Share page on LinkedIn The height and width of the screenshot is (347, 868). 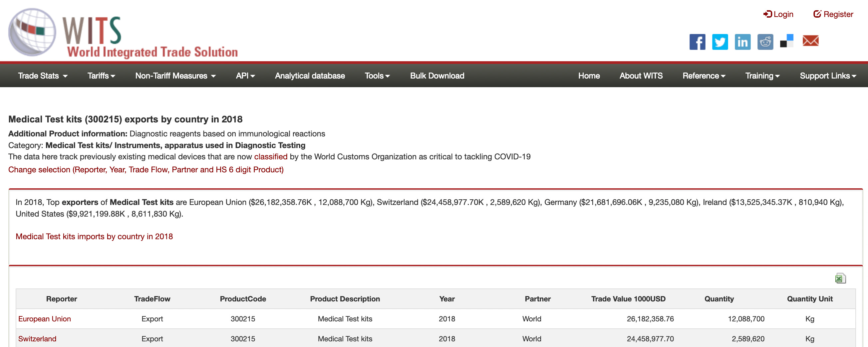click(742, 42)
